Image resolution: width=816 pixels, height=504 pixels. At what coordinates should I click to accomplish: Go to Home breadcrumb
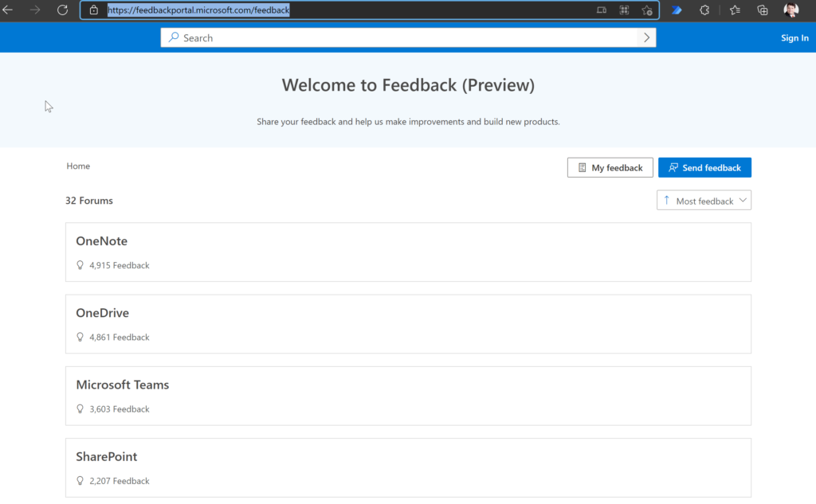pos(78,166)
